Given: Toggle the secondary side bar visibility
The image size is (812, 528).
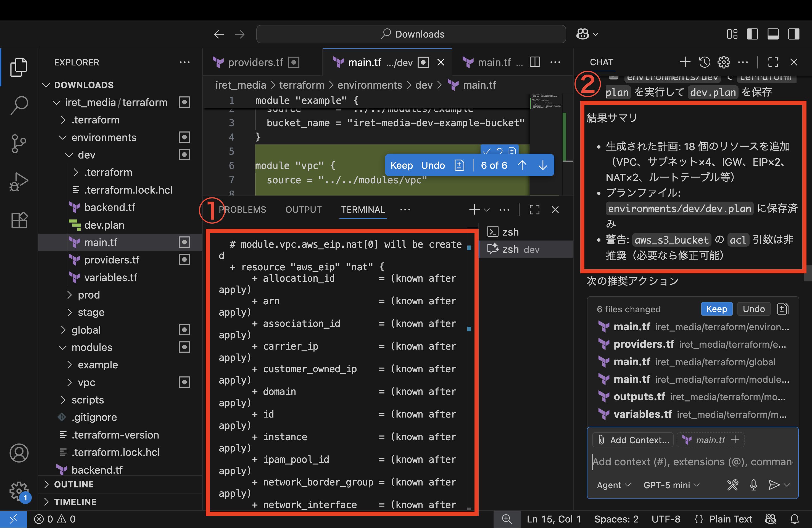Looking at the screenshot, I should [793, 34].
